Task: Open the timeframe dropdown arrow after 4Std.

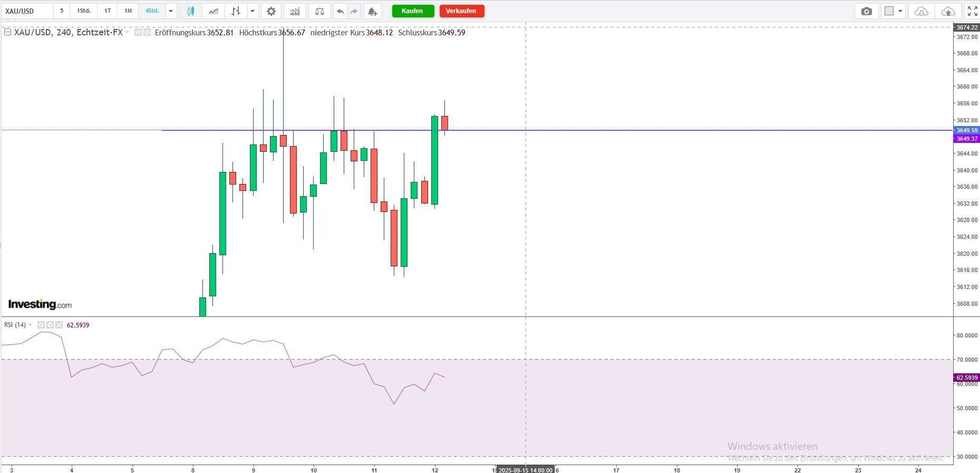Action: [171, 11]
